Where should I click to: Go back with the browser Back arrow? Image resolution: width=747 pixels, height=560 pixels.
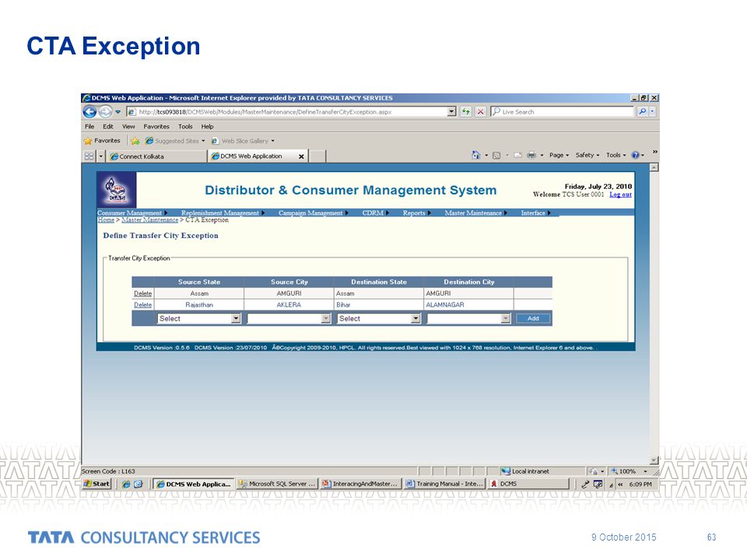[x=89, y=112]
